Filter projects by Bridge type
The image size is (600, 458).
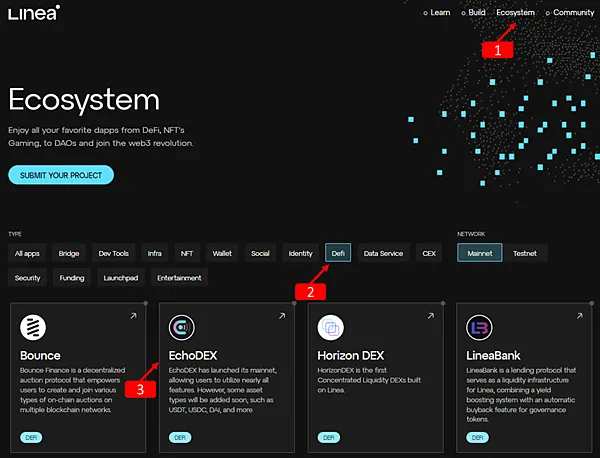tap(69, 253)
